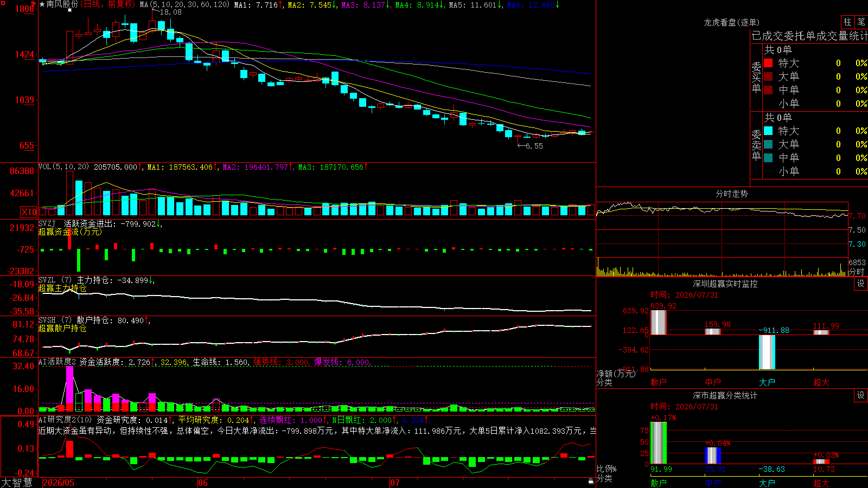
Task: Click the AI研究度2(10) indicator name
Action: click(66, 420)
